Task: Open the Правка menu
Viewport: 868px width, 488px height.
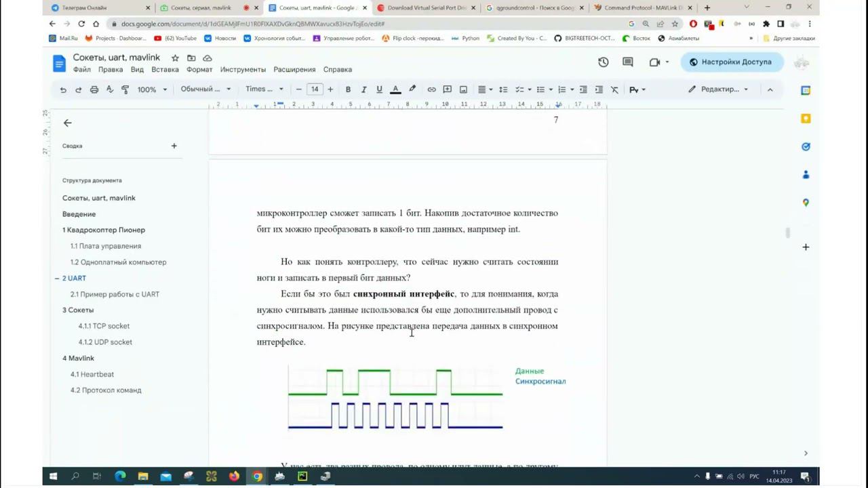Action: point(111,69)
